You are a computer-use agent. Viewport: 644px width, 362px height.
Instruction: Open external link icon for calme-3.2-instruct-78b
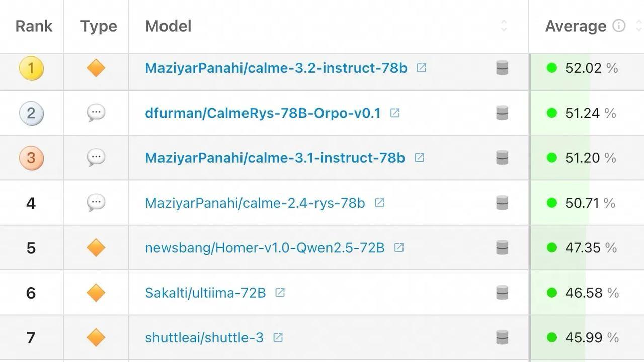(422, 68)
